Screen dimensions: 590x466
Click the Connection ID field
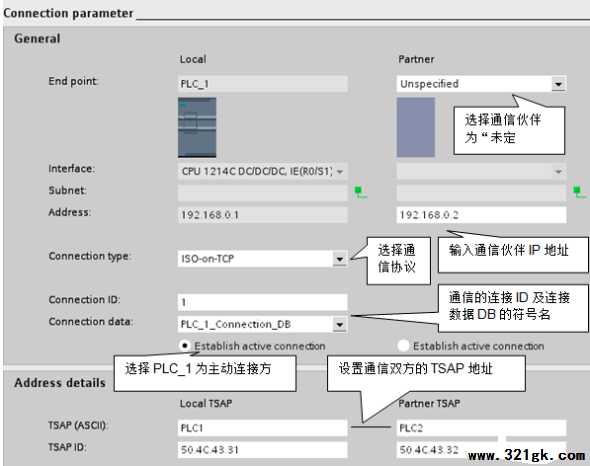tap(262, 302)
